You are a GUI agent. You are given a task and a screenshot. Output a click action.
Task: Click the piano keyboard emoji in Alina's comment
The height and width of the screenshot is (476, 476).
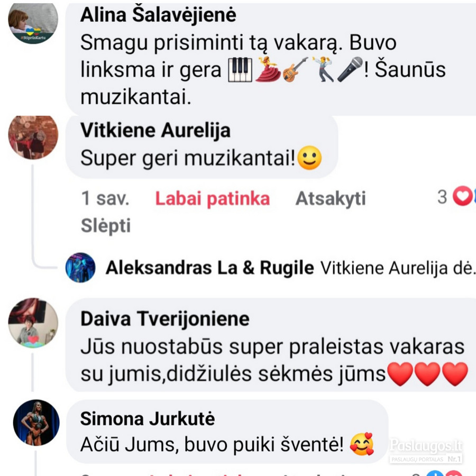click(x=240, y=70)
